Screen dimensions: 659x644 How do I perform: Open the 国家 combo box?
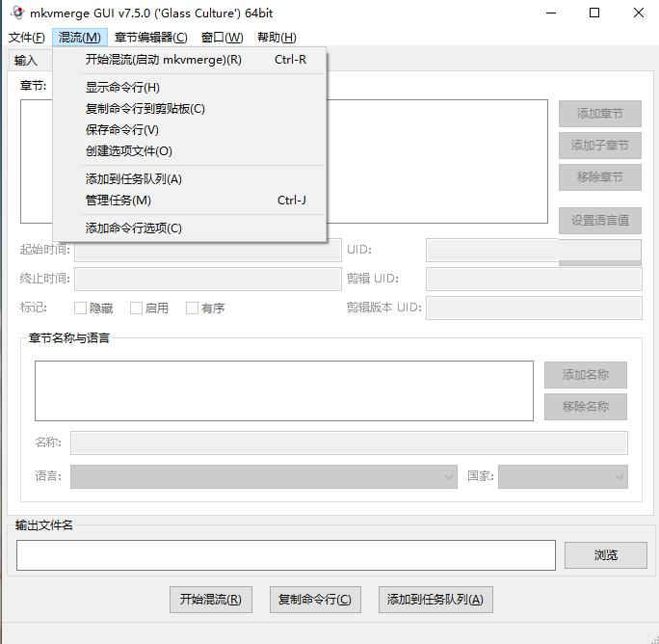563,476
